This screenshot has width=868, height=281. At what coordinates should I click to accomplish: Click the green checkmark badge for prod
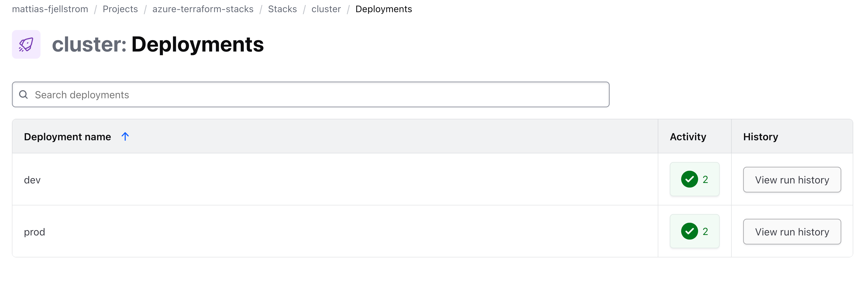point(690,231)
